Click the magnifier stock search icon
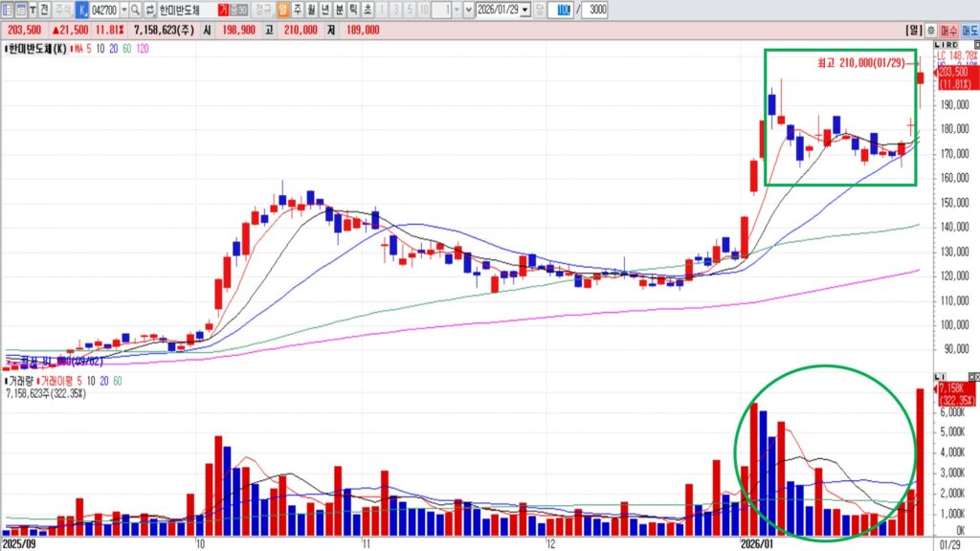This screenshot has height=551, width=980. (x=135, y=10)
